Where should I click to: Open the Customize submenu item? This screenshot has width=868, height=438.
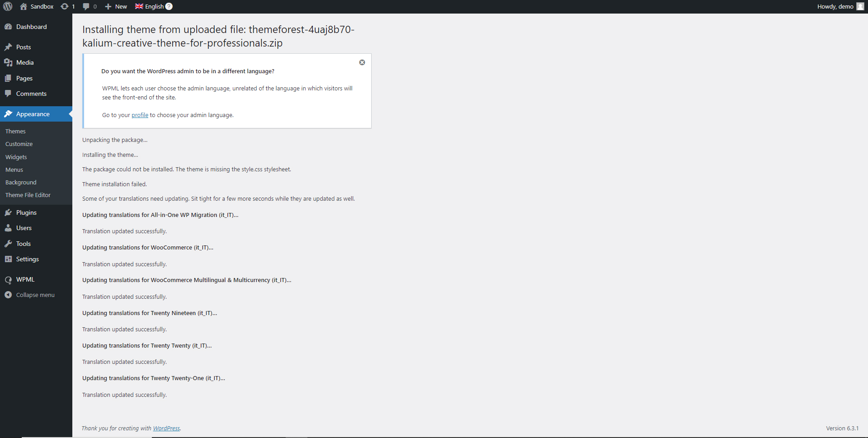(19, 144)
